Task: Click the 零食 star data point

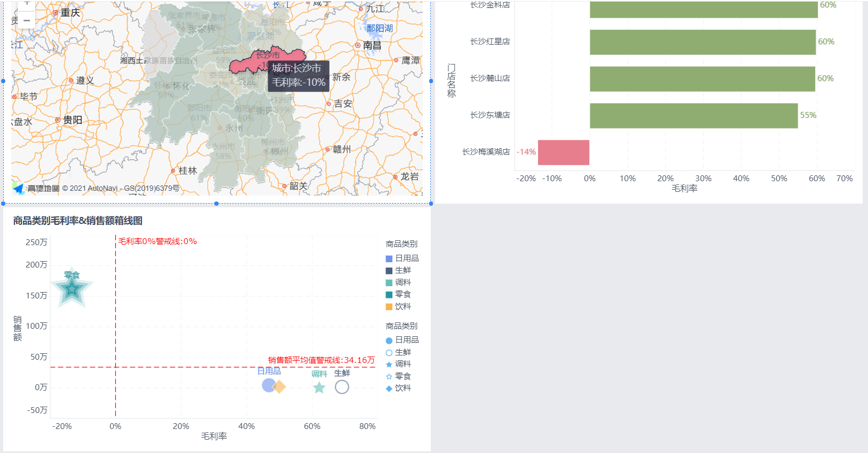Action: point(71,289)
